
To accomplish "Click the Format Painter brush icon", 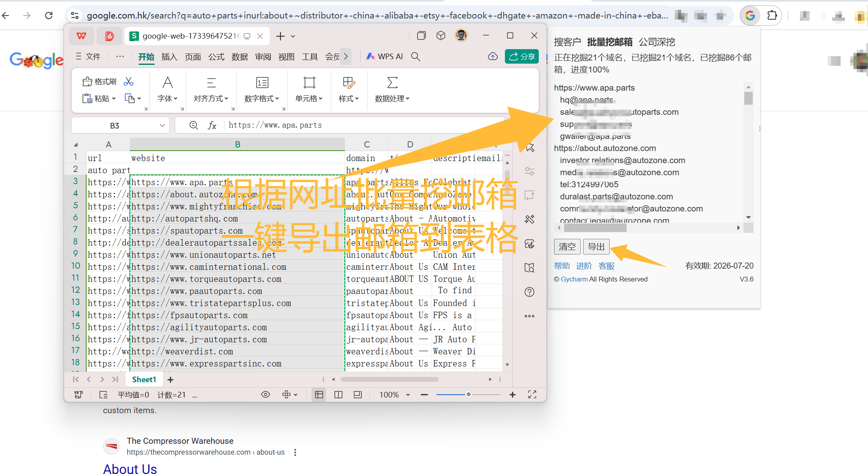I will pos(87,82).
